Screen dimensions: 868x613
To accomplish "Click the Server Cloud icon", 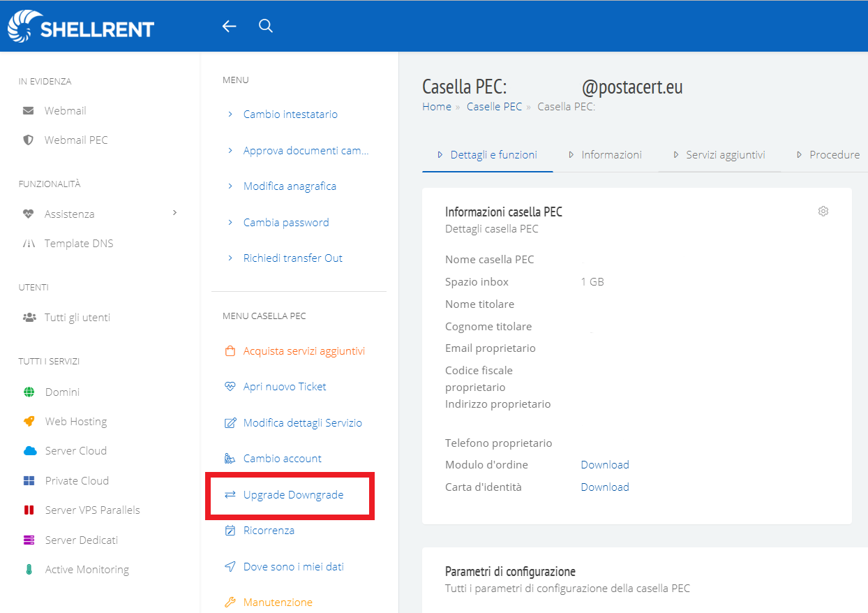I will pyautogui.click(x=29, y=451).
